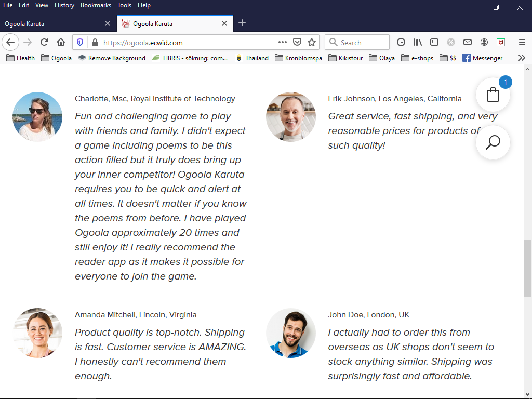Open browsing history clock icon
Screen dimensions: 532x399
[401, 43]
